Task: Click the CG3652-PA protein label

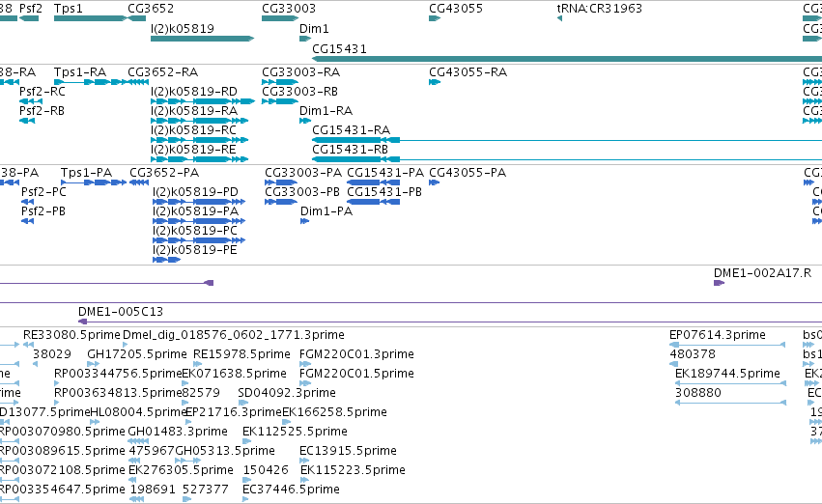Action: pos(164,173)
